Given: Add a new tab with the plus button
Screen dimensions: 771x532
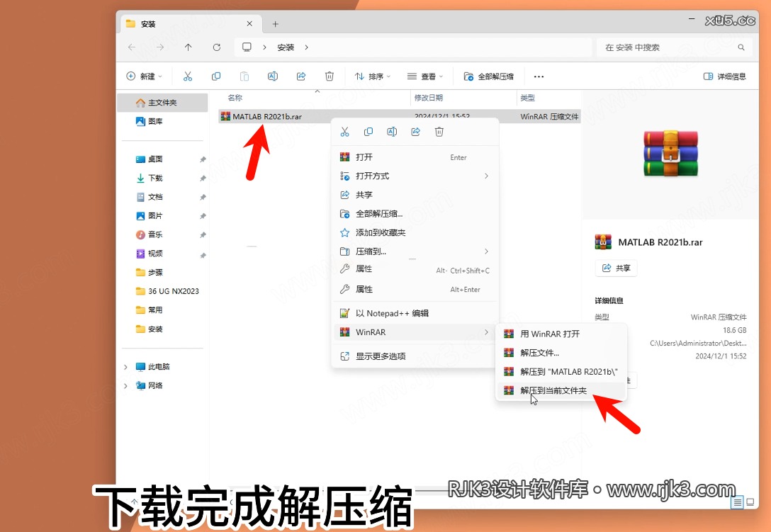Looking at the screenshot, I should coord(276,24).
